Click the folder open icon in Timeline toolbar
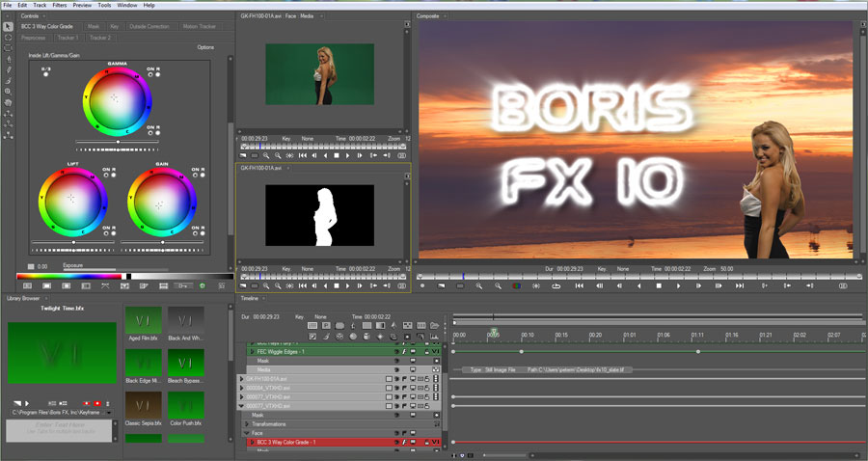Image resolution: width=868 pixels, height=461 pixels. (434, 325)
